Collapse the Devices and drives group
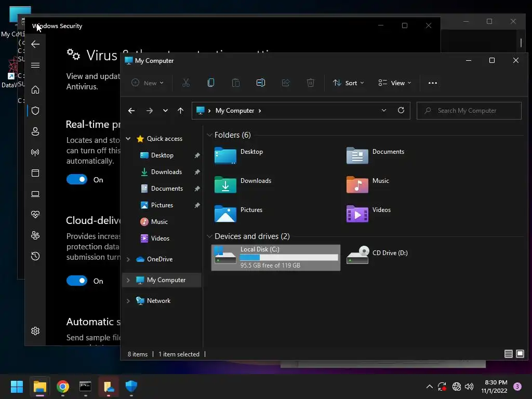This screenshot has width=532, height=399. (x=209, y=236)
